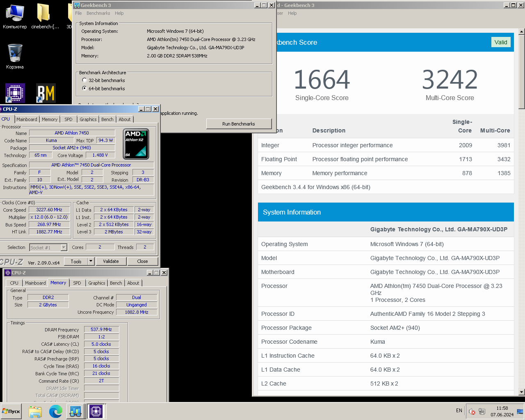Click the Valid badge in Geekbench score
The image size is (525, 420).
pos(501,42)
